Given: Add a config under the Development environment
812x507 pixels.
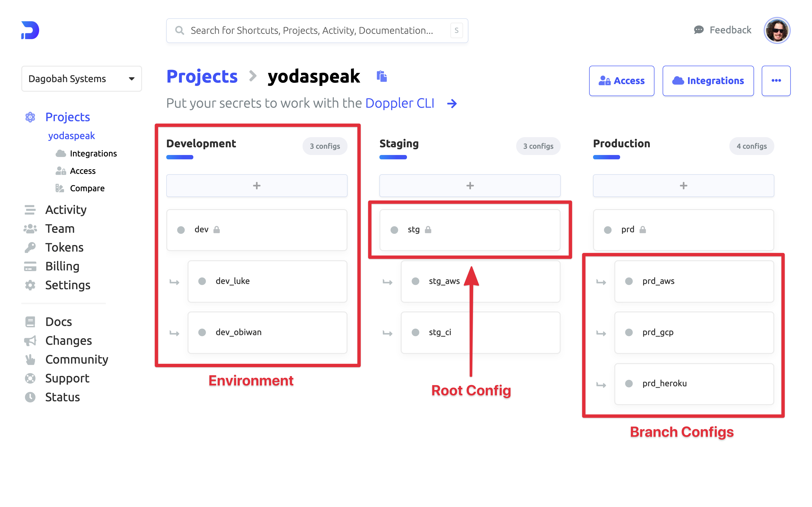Looking at the screenshot, I should pos(257,185).
